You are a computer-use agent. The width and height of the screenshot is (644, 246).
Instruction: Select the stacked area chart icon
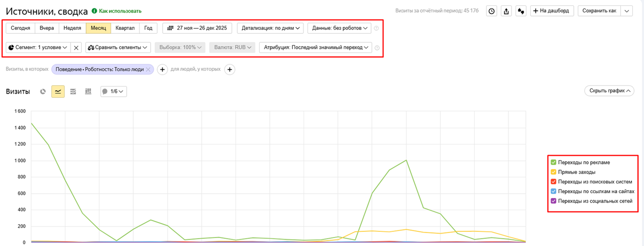73,91
